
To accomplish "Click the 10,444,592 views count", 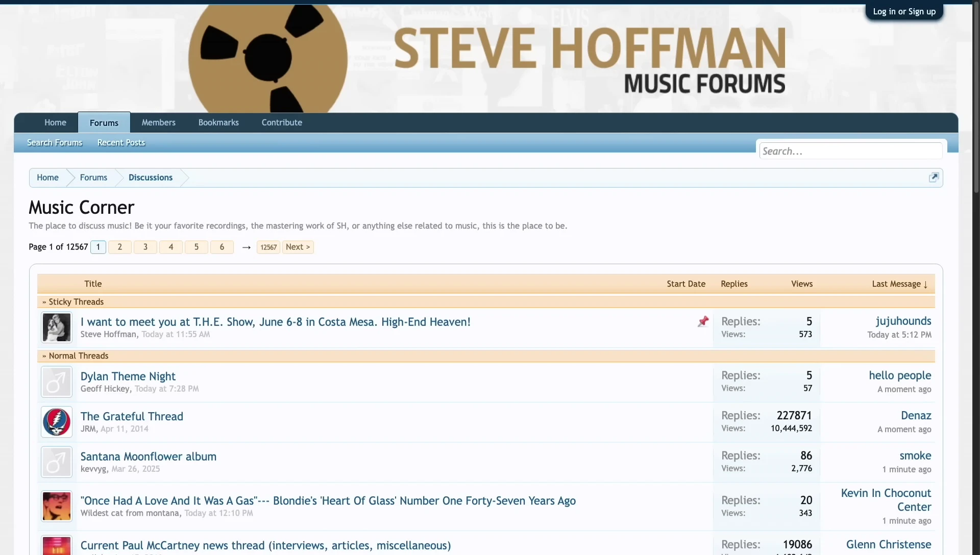I will coord(791,428).
